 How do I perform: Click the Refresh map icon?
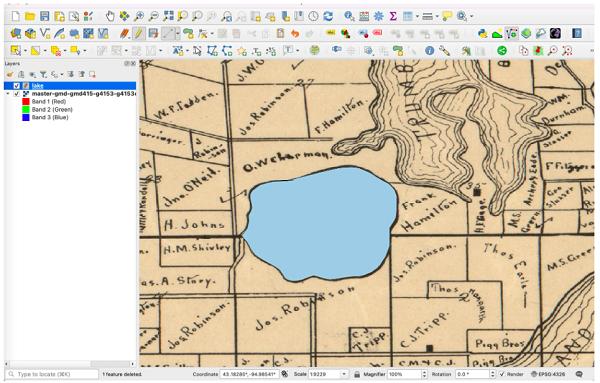coord(328,16)
